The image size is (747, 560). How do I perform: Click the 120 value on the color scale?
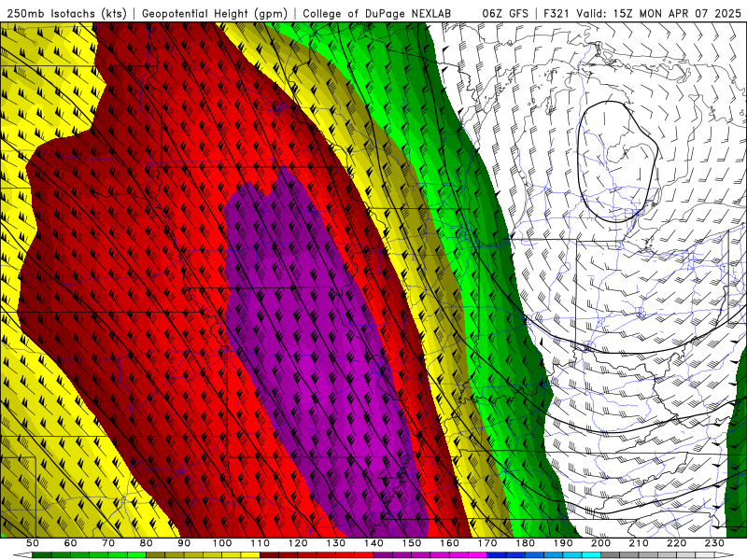[298, 543]
